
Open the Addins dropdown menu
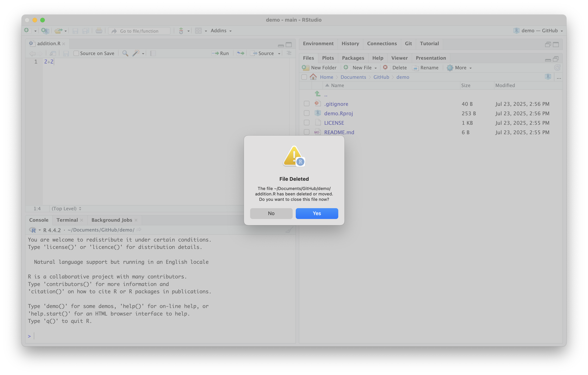tap(221, 31)
